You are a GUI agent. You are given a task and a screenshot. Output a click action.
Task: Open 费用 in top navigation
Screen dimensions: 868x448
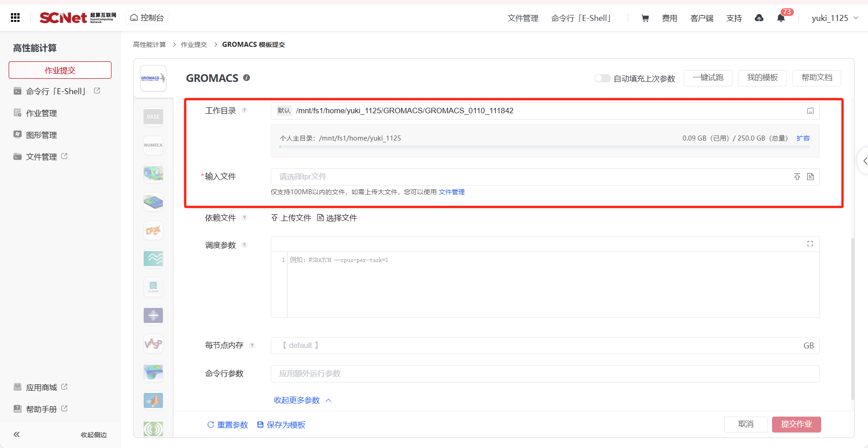tap(670, 18)
